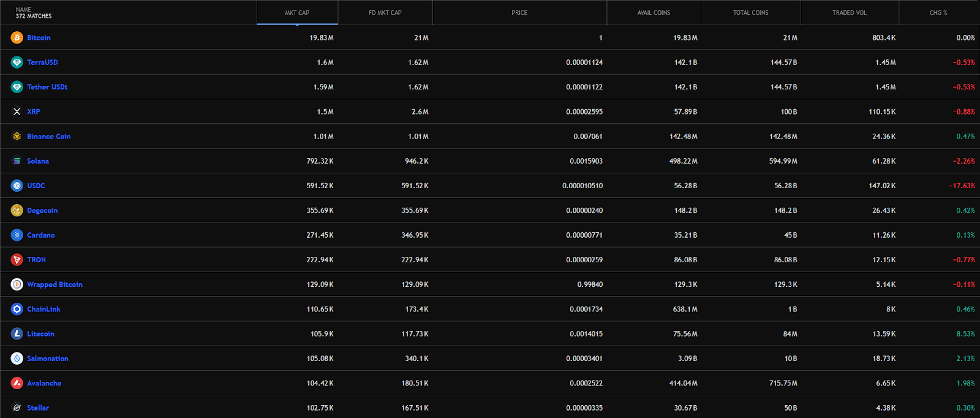Open the Salmonation link

48,359
